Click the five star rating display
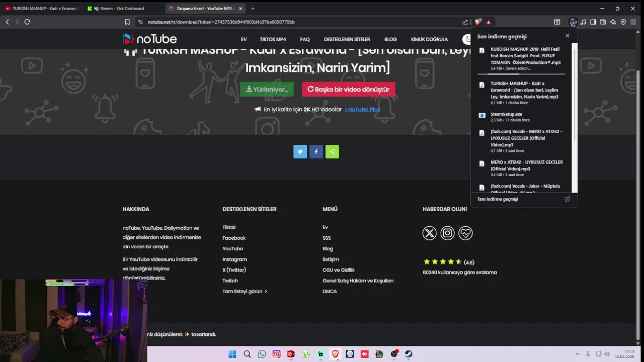This screenshot has width=644, height=362. [443, 262]
